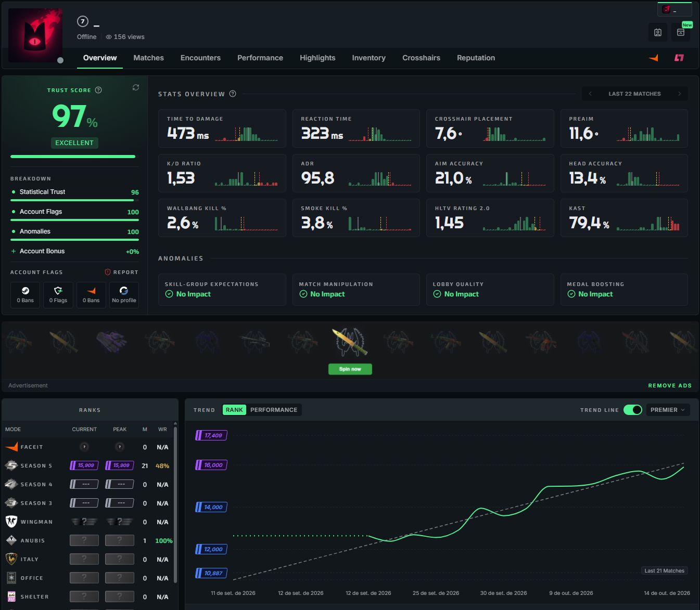Open the Premier mode dropdown
The image size is (700, 610).
tap(668, 410)
